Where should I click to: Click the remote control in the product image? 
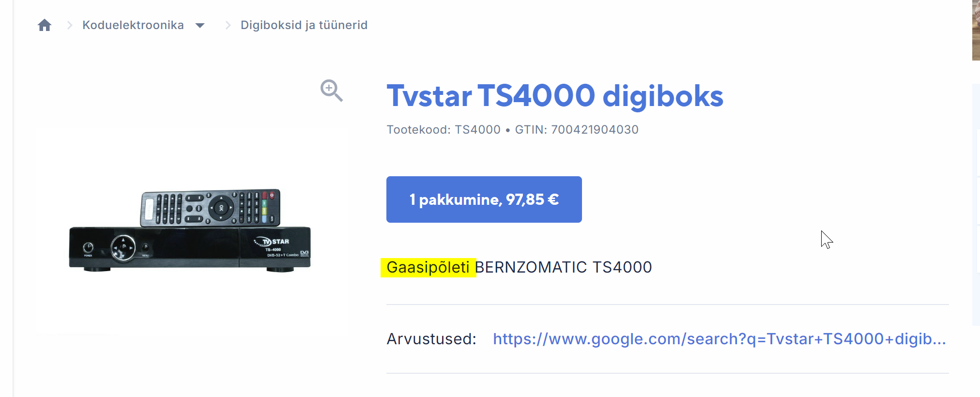pos(210,208)
